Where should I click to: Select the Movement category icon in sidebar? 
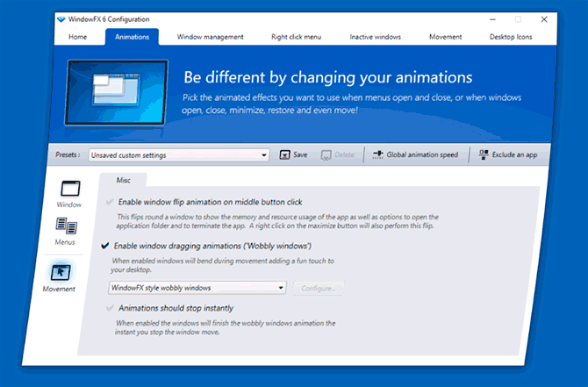pyautogui.click(x=61, y=273)
